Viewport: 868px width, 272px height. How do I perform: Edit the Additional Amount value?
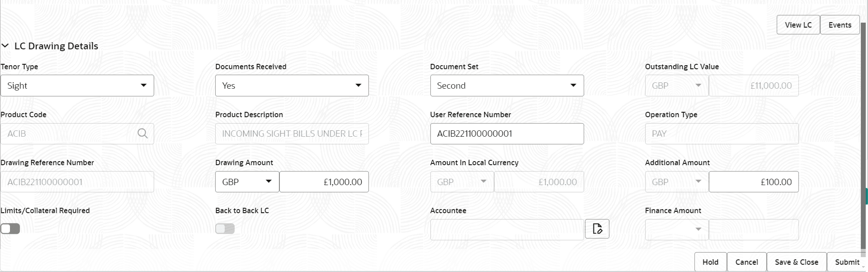click(x=753, y=181)
